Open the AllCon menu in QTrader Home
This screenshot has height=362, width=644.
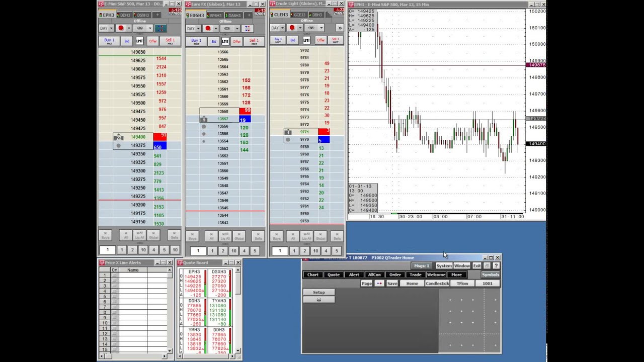coord(374,275)
